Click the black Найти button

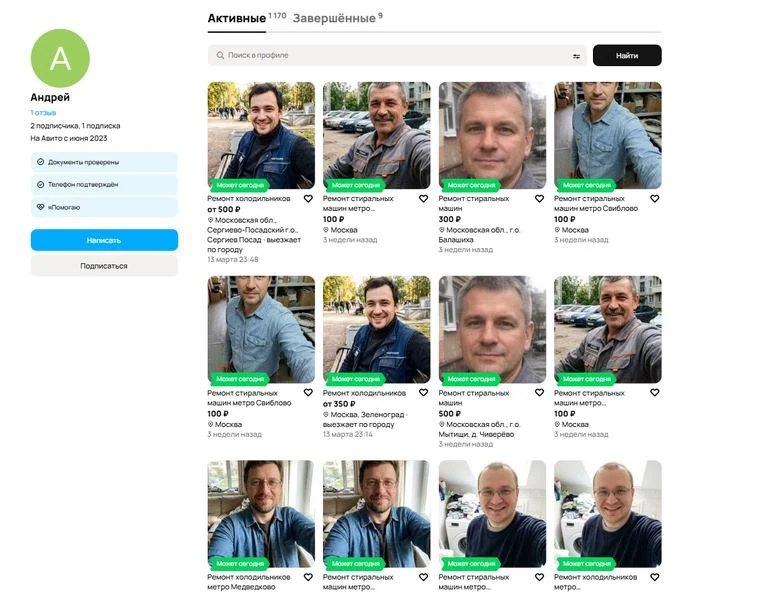627,55
